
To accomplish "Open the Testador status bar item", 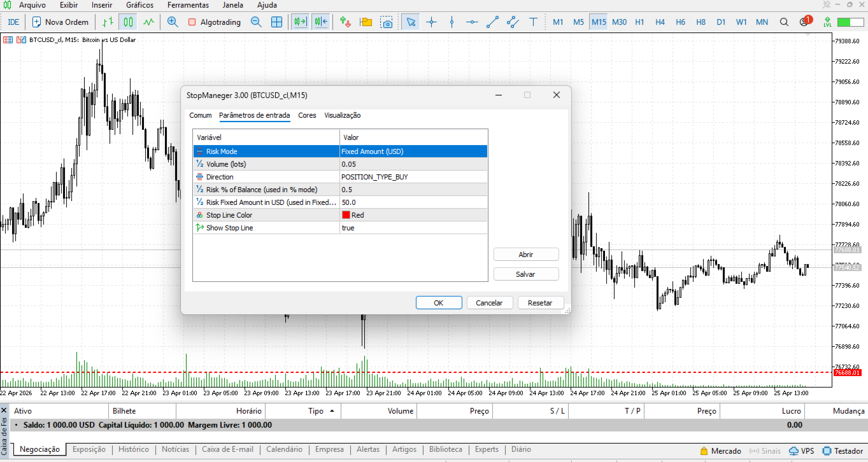I will tap(843, 451).
